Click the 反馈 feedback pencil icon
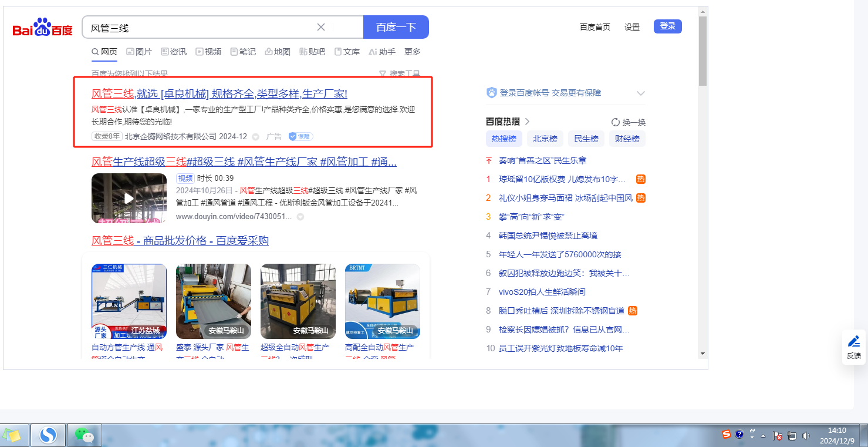The width and height of the screenshot is (868, 447). pos(854,341)
